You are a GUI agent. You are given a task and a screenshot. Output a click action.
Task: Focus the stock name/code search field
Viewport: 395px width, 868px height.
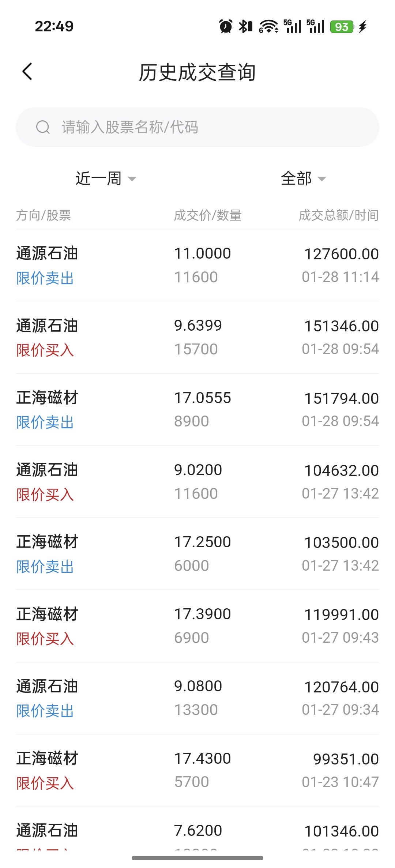[197, 127]
